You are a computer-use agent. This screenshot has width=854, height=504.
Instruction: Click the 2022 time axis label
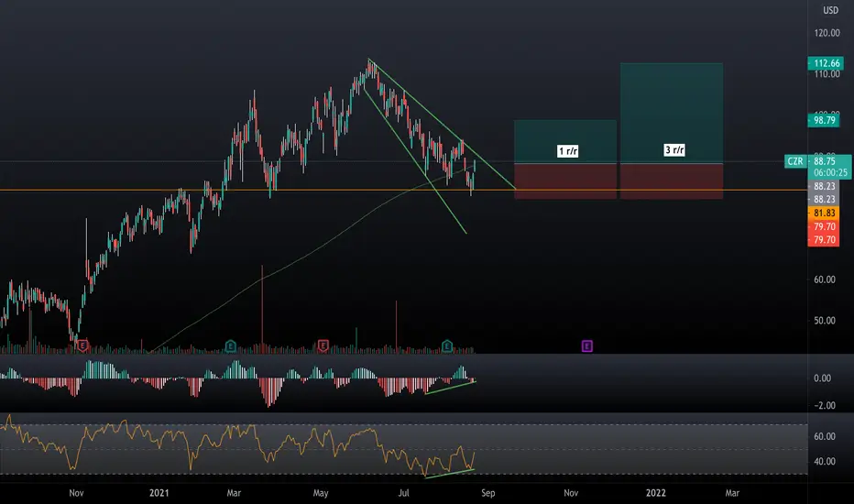click(x=656, y=493)
